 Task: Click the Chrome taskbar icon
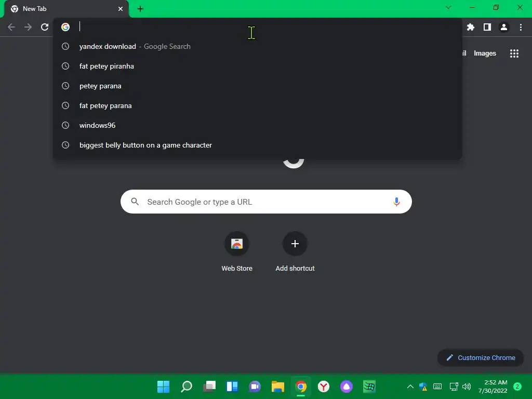point(301,387)
